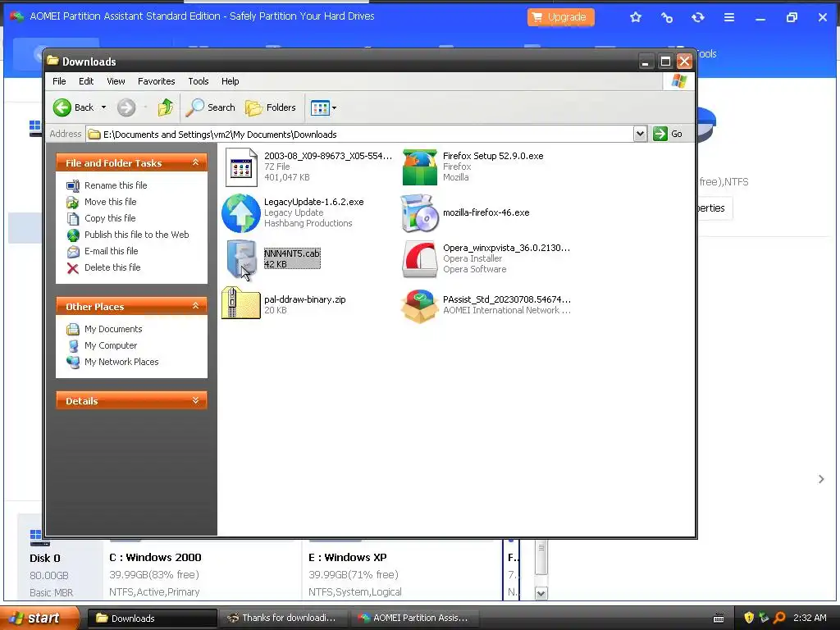Screen dimensions: 840x630
Task: Click the E-mail envelope icon
Action: (73, 251)
